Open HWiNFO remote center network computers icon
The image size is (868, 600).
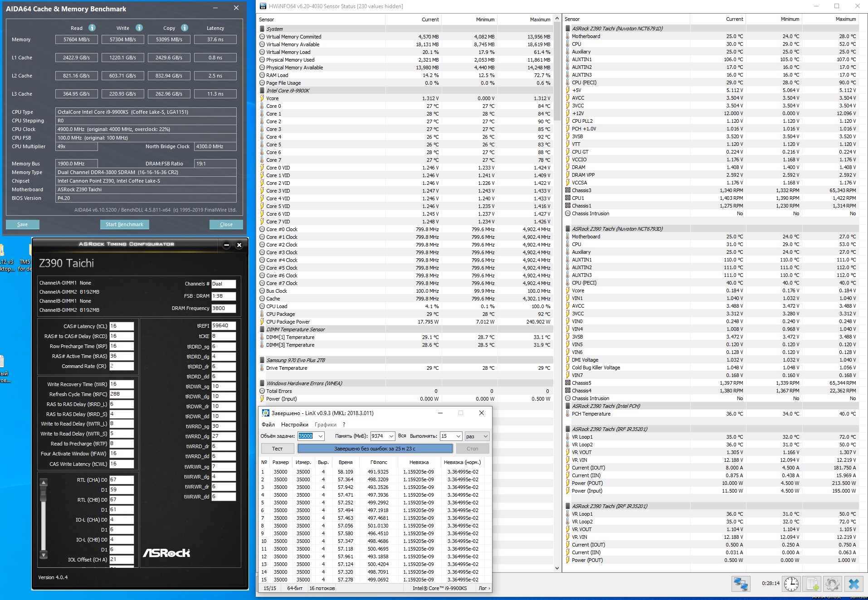pos(741,584)
